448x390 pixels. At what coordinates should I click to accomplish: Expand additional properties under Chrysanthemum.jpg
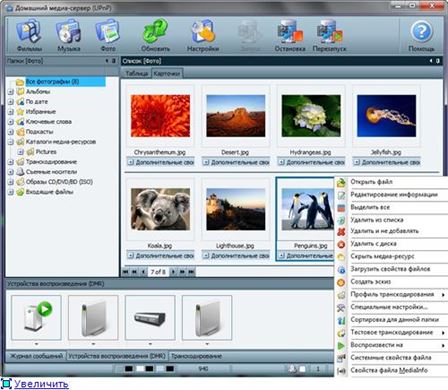tap(131, 162)
